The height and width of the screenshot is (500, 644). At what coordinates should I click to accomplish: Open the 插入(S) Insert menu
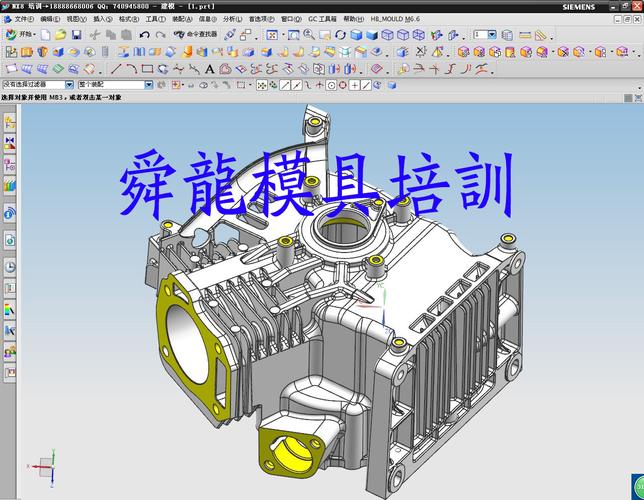tap(103, 19)
